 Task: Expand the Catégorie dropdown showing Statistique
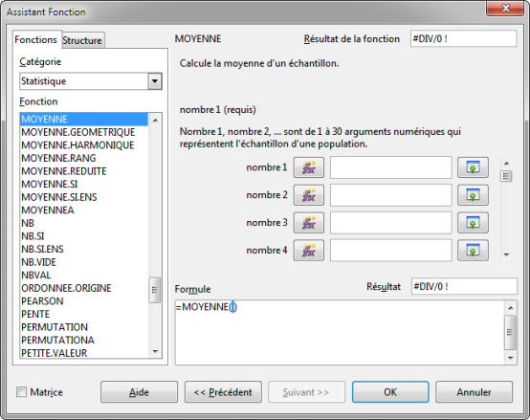pyautogui.click(x=155, y=81)
